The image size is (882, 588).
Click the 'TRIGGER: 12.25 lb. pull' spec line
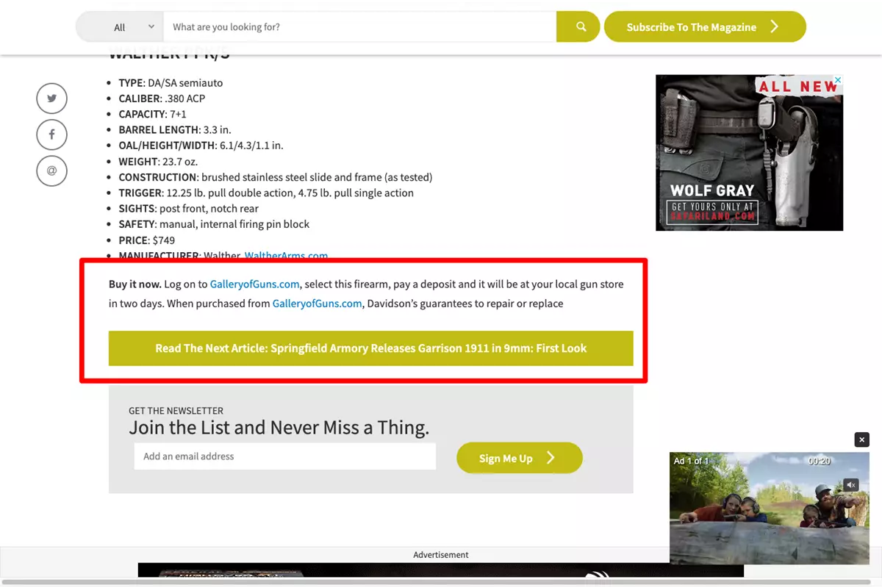point(266,193)
